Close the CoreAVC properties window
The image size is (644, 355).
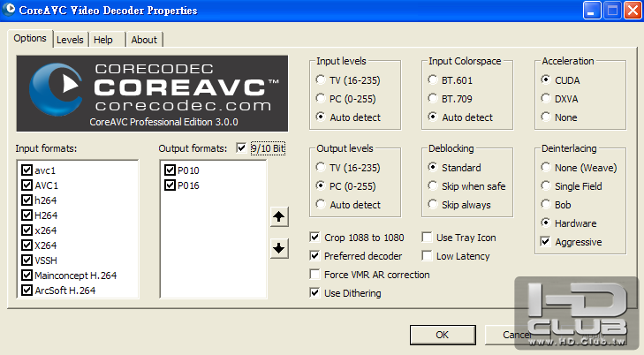point(633,11)
